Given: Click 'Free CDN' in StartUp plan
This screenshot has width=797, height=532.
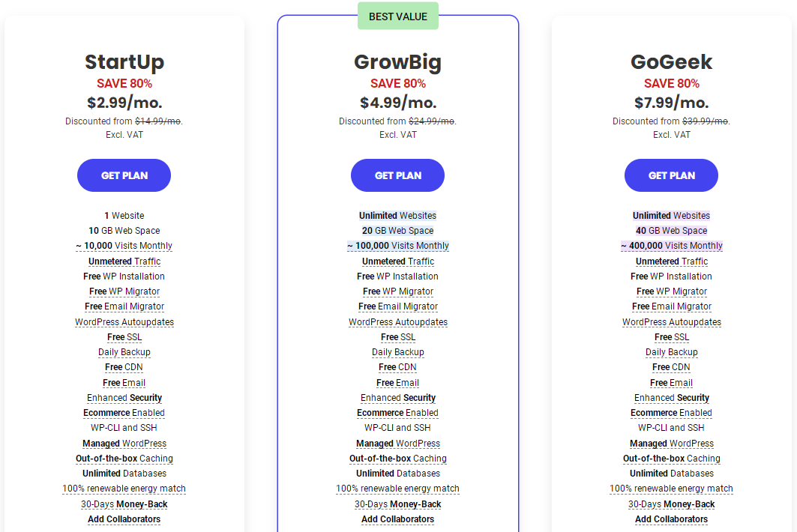Looking at the screenshot, I should pyautogui.click(x=124, y=367).
